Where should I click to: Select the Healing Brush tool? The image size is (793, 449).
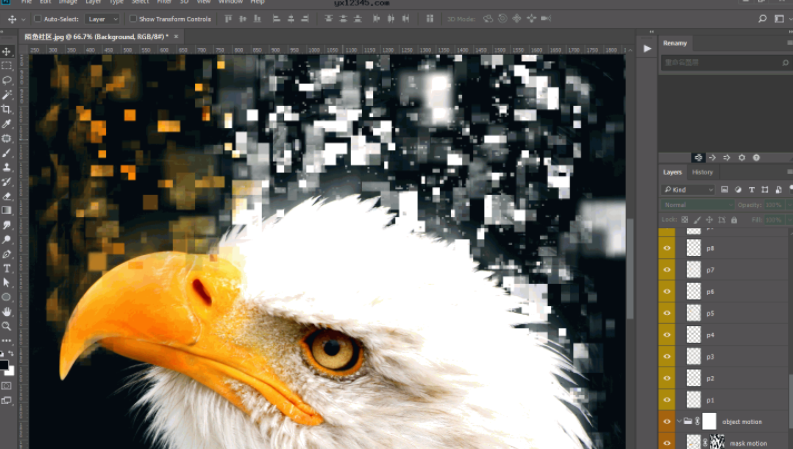coord(7,138)
